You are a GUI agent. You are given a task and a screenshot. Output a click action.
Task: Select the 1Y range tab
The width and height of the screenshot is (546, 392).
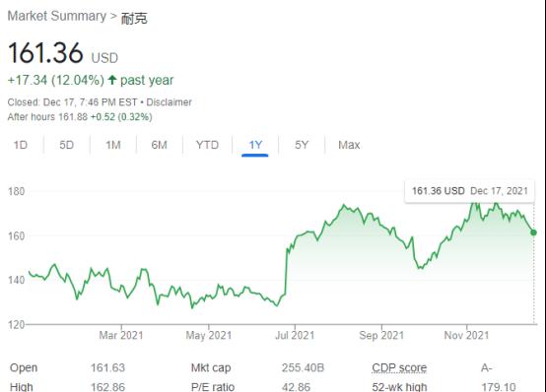(255, 145)
